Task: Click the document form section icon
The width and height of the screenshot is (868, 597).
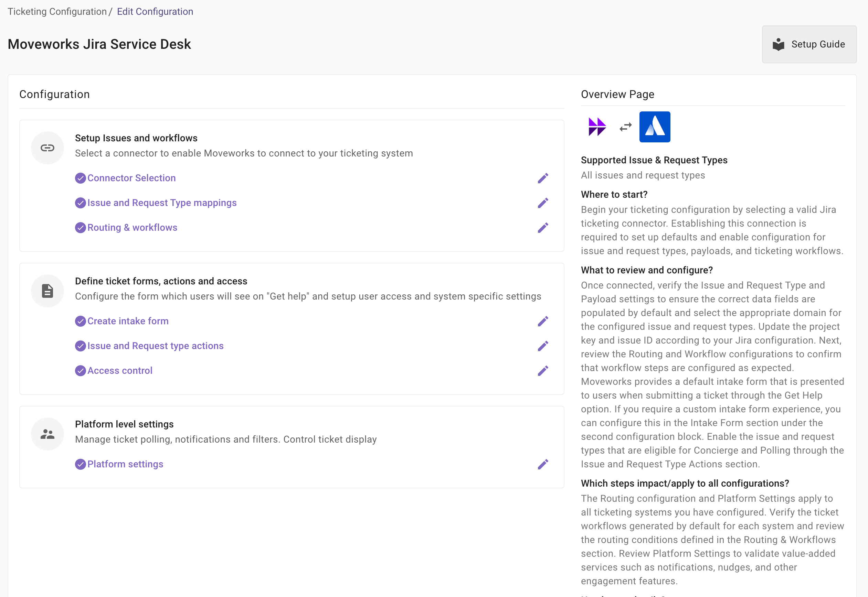Action: (x=47, y=291)
